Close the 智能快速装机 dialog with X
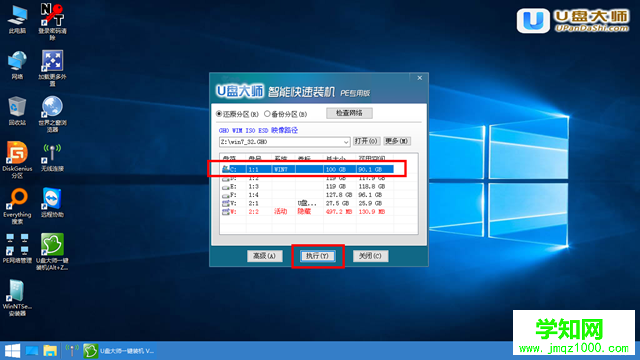The height and width of the screenshot is (360, 640). [x=419, y=78]
